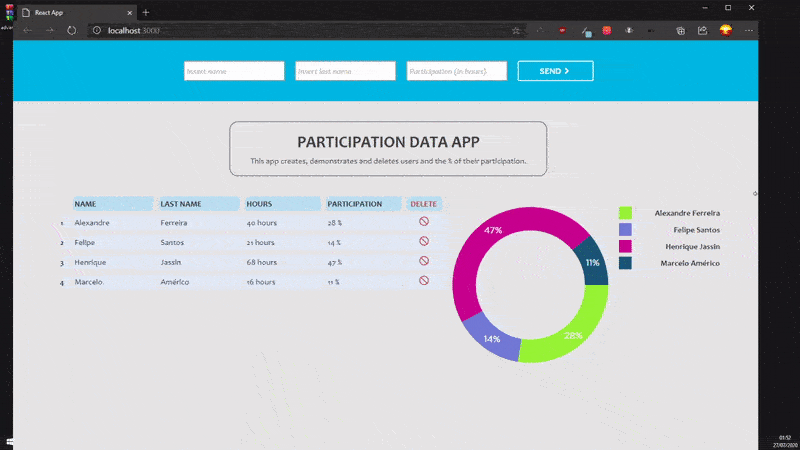Click the 28 % participation cell
800x450 pixels.
point(335,223)
